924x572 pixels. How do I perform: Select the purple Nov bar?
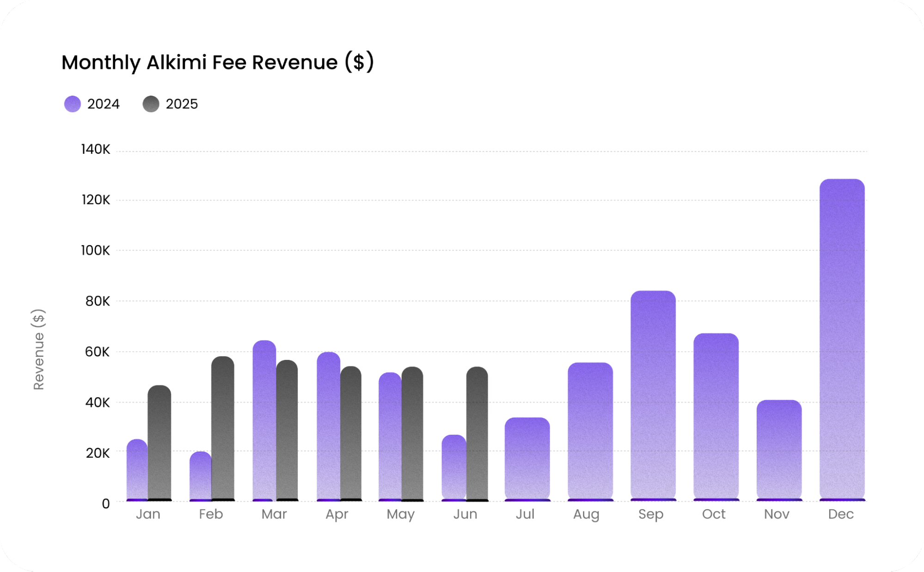779,450
